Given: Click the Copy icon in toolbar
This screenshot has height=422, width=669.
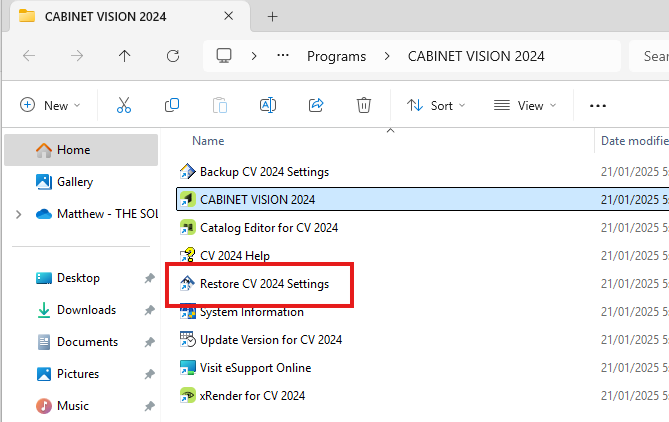Looking at the screenshot, I should tap(172, 105).
